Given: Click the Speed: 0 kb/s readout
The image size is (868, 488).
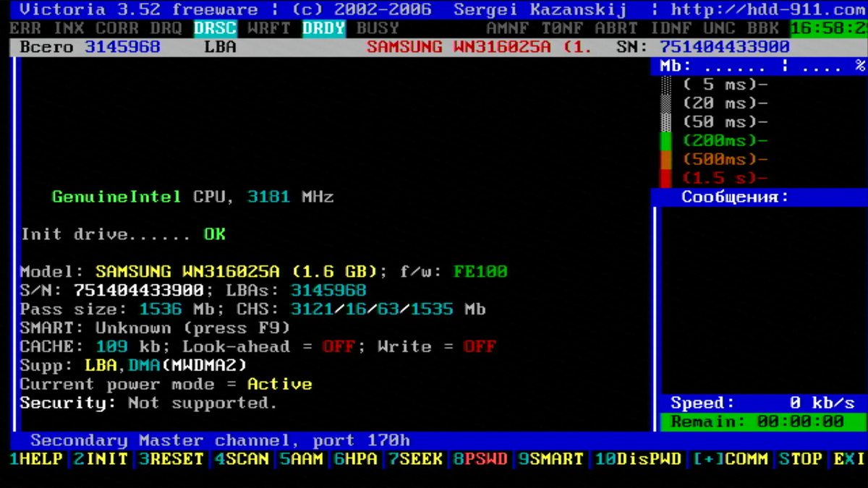Looking at the screenshot, I should coord(763,403).
